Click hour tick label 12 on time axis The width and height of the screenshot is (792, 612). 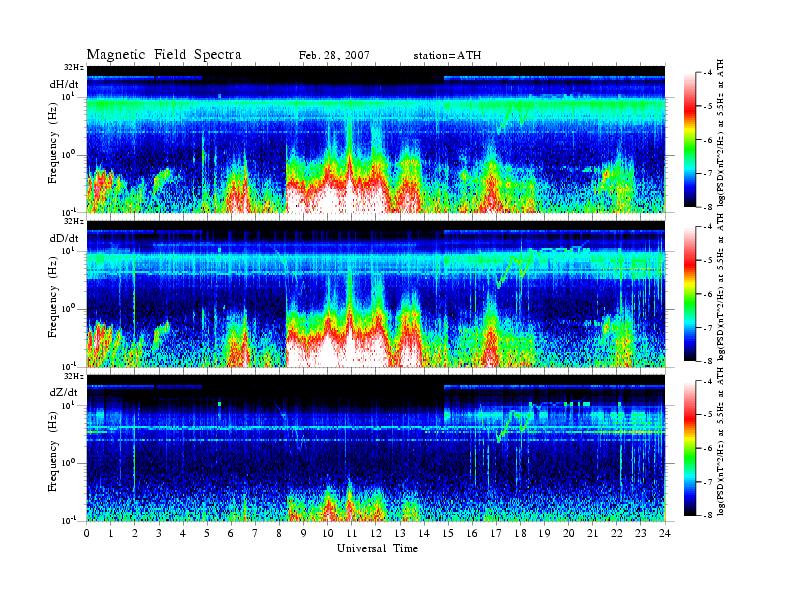pos(376,534)
